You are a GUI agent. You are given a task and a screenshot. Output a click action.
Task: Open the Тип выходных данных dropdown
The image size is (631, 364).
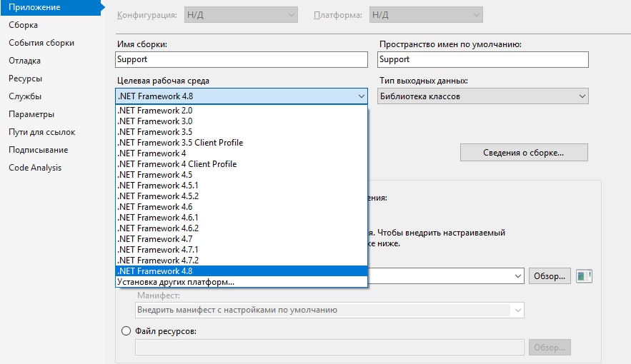coord(483,96)
